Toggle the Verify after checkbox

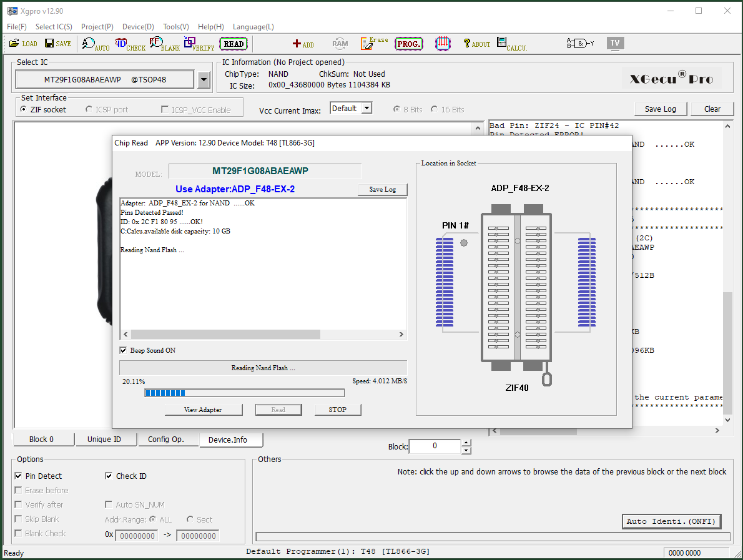pyautogui.click(x=18, y=504)
